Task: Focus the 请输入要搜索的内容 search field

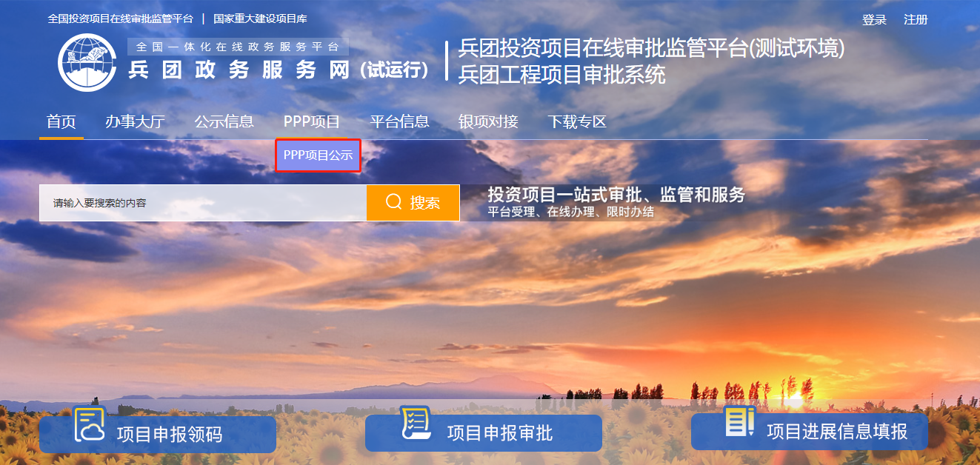Action: click(203, 203)
